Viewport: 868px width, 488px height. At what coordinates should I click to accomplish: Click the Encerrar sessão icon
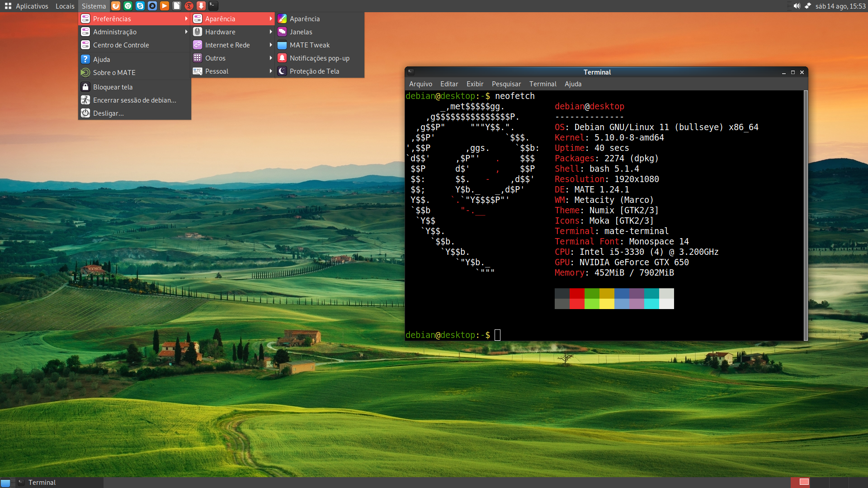tap(85, 100)
